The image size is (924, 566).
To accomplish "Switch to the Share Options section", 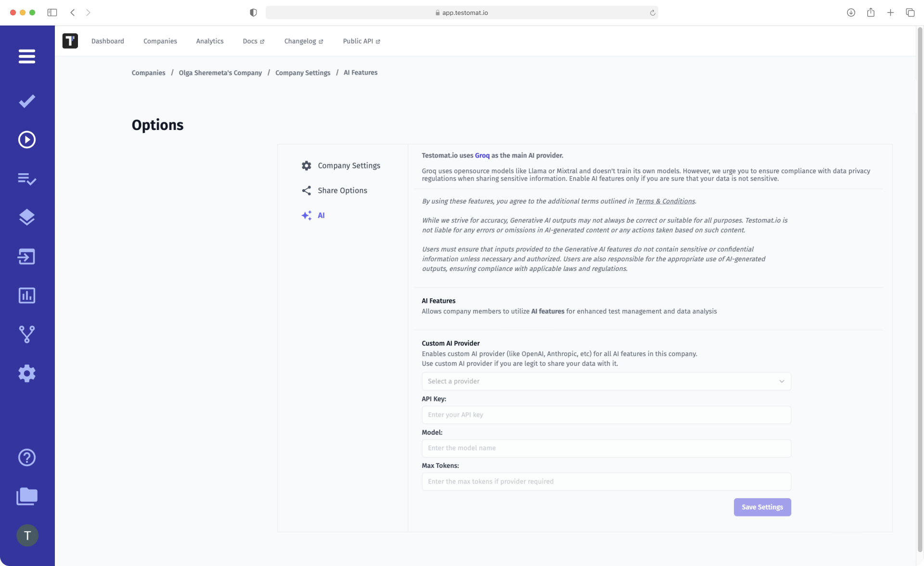I will (342, 190).
